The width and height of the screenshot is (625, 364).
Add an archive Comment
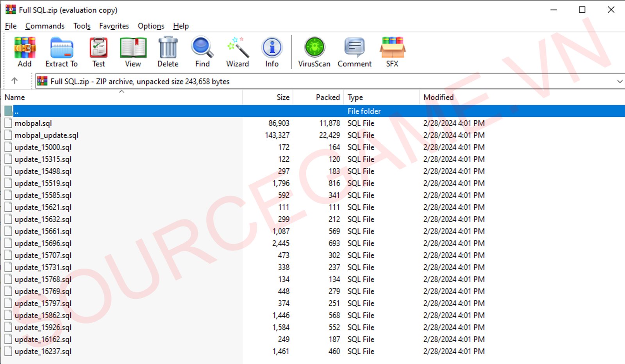(x=354, y=52)
